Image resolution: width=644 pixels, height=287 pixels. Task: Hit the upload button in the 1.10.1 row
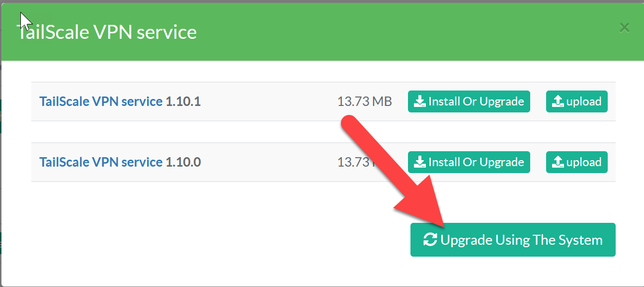576,101
